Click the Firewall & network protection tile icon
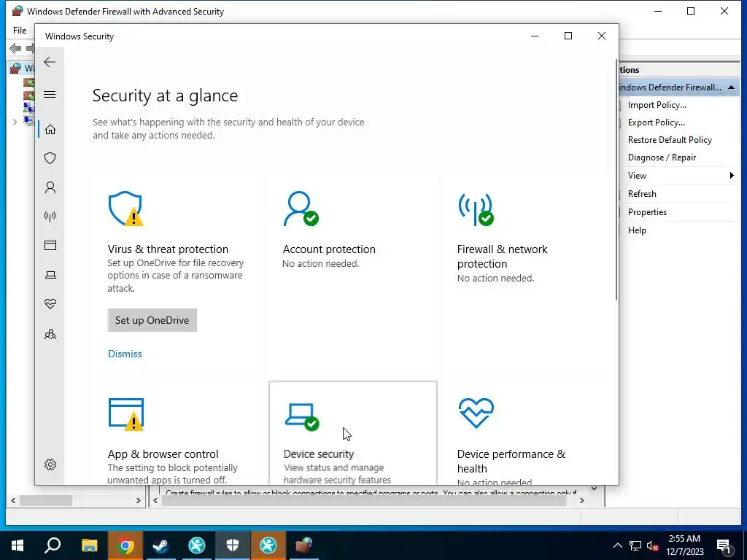The width and height of the screenshot is (747, 560). tap(476, 209)
